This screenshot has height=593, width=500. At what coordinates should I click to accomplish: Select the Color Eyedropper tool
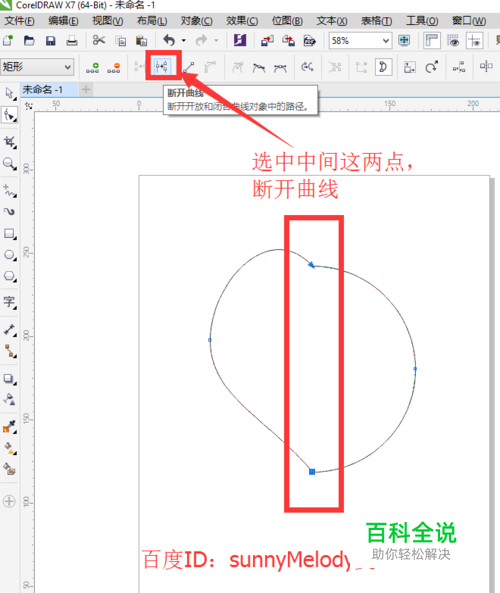coord(9,427)
